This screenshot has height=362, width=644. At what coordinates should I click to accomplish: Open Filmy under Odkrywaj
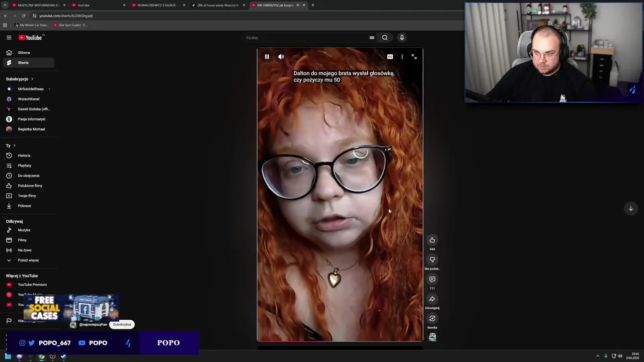point(28,240)
